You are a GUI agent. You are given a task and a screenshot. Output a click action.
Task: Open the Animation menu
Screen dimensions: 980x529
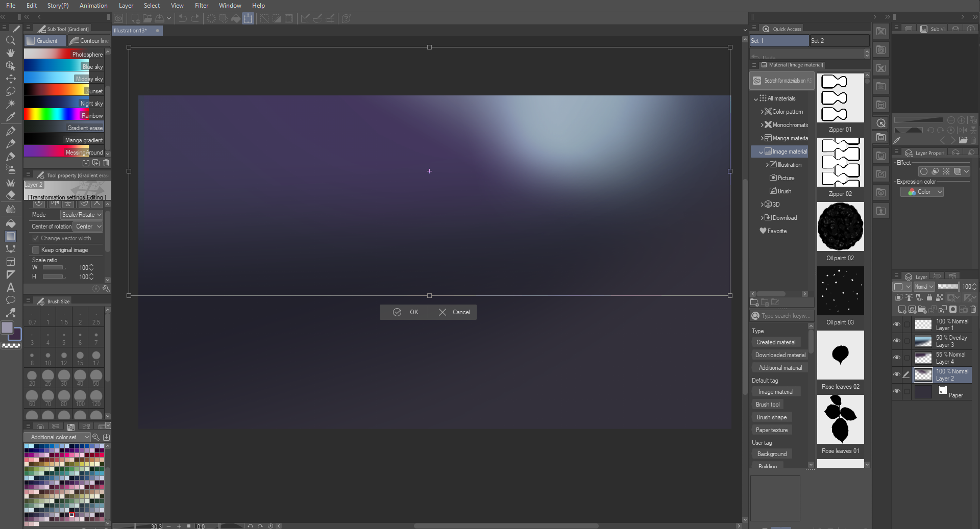tap(93, 6)
